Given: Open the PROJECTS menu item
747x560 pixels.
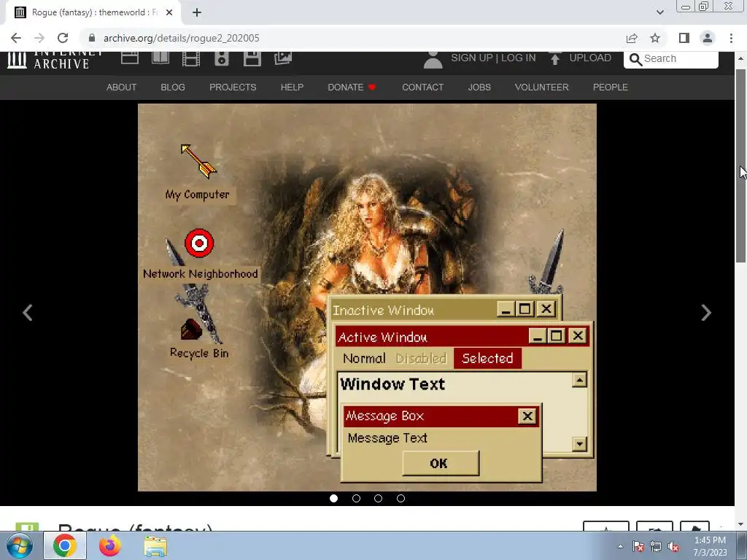Looking at the screenshot, I should tap(233, 87).
